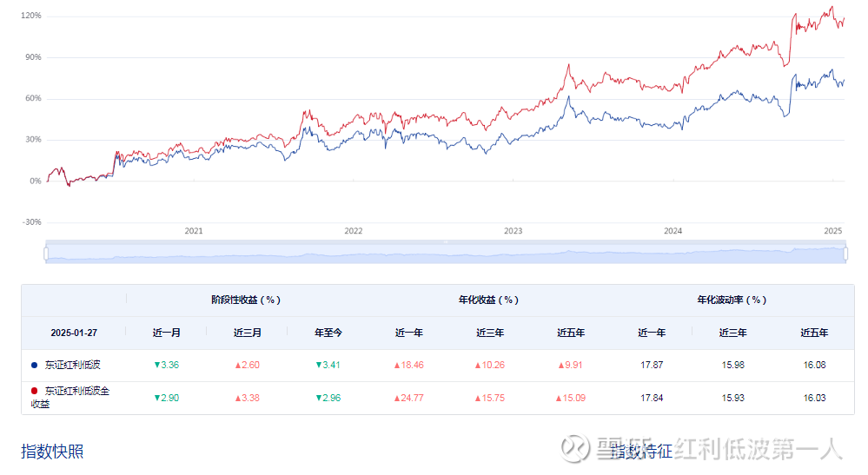Click the 东证红利低波 index name label
868x475 pixels.
72,365
